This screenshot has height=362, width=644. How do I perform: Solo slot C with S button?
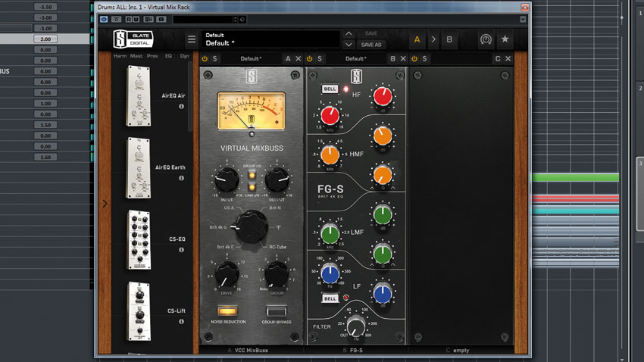424,58
